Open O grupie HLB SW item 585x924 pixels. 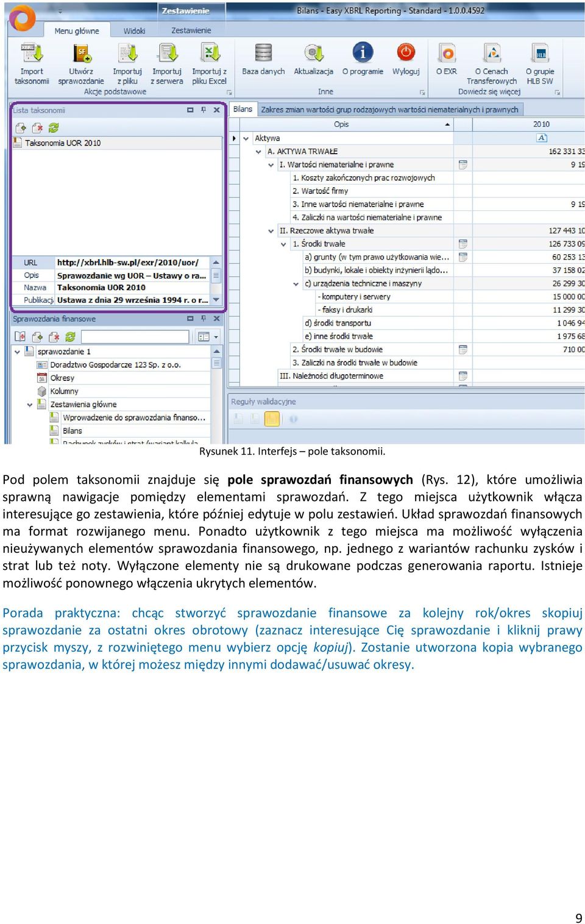540,63
